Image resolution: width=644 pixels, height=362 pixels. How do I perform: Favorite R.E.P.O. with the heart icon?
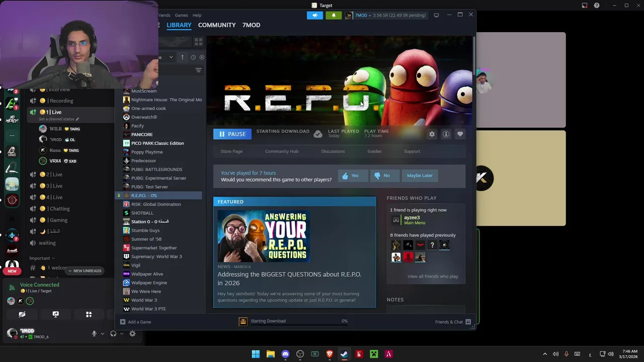[x=460, y=134]
